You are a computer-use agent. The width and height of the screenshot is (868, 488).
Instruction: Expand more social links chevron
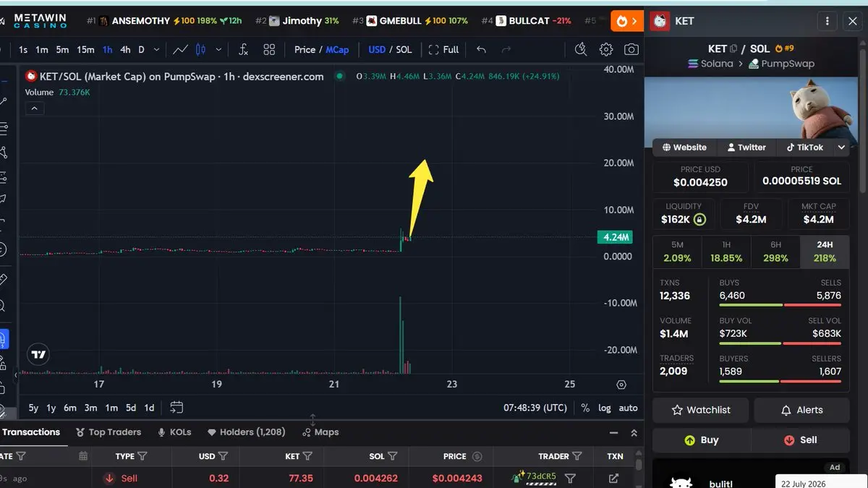click(842, 147)
